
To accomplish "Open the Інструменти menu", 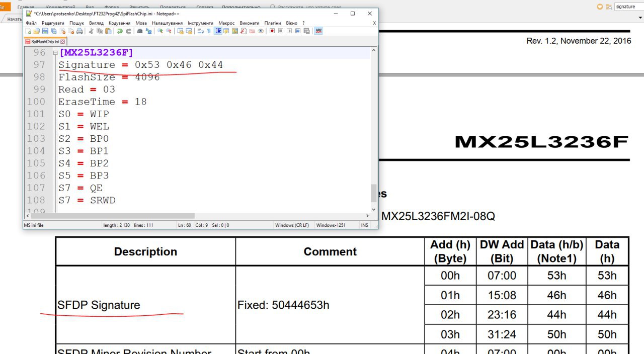I will (x=200, y=23).
